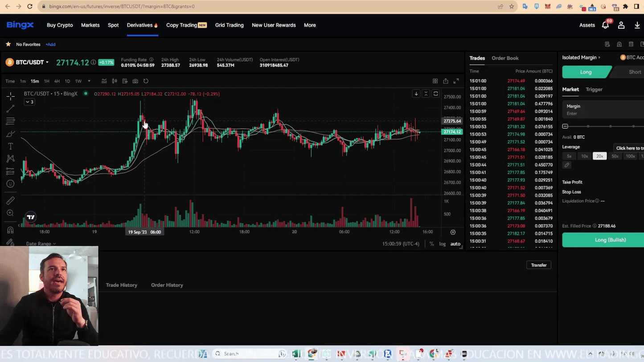Select the ruler measure tool
The image size is (644, 362).
pos(10,201)
